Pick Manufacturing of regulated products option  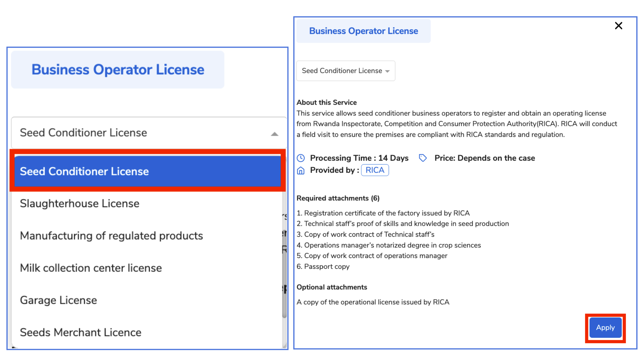coord(111,236)
